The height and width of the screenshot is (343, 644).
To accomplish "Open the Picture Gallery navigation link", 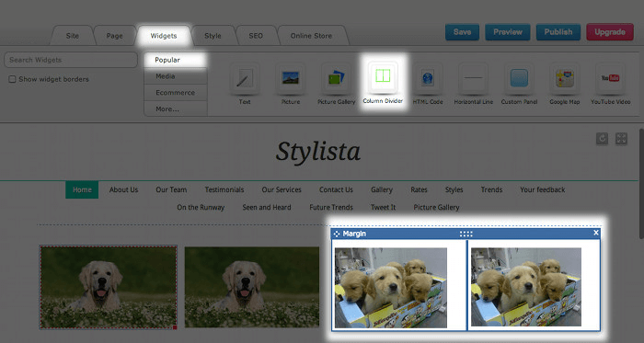I will click(437, 207).
